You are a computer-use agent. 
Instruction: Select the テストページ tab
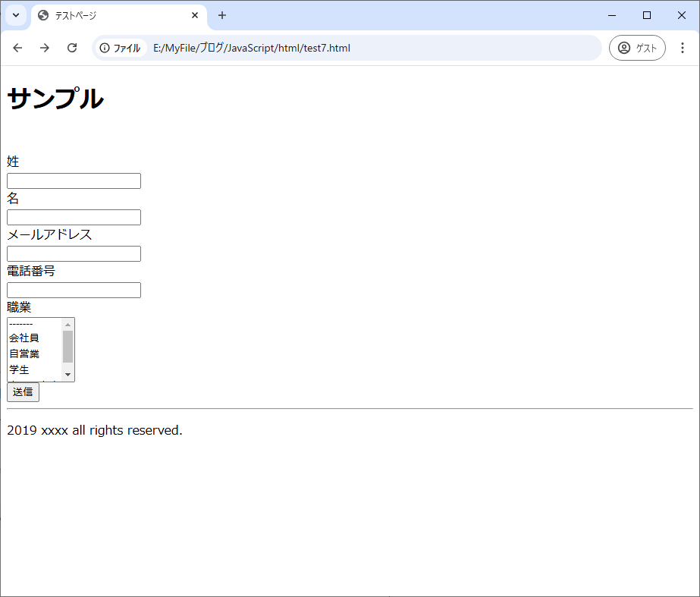pyautogui.click(x=118, y=16)
